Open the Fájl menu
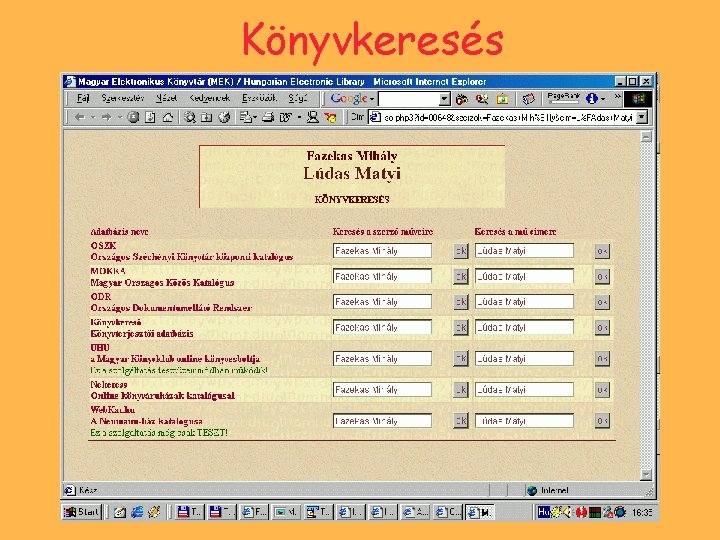The height and width of the screenshot is (540, 720). [x=83, y=98]
